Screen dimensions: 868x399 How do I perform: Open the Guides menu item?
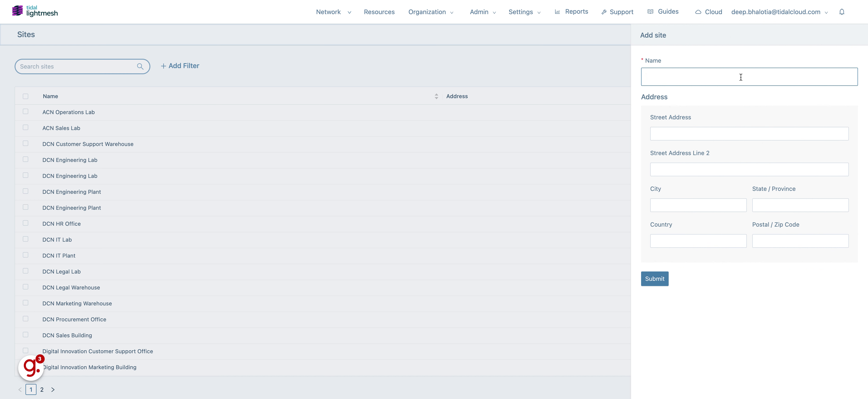pyautogui.click(x=669, y=11)
